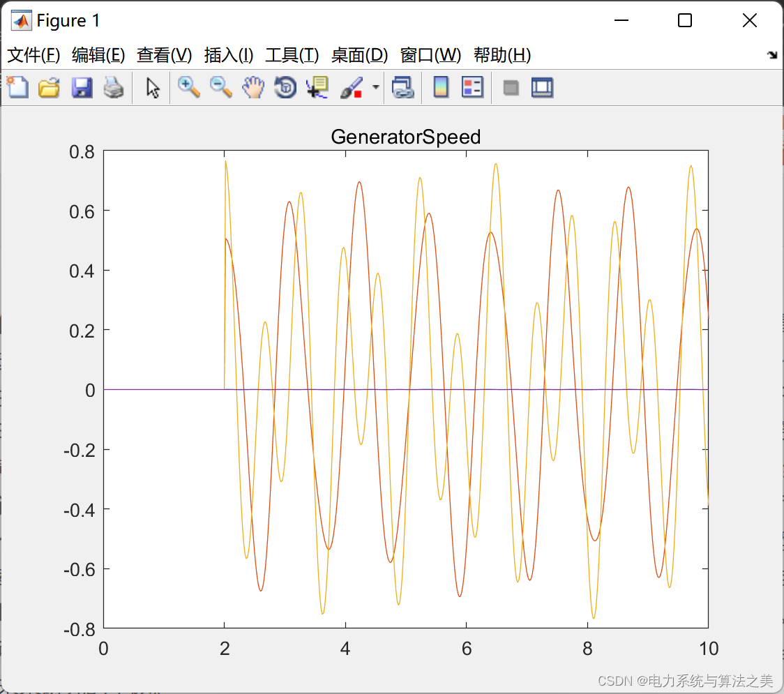Select the Edit Plot arrow tool

[153, 88]
